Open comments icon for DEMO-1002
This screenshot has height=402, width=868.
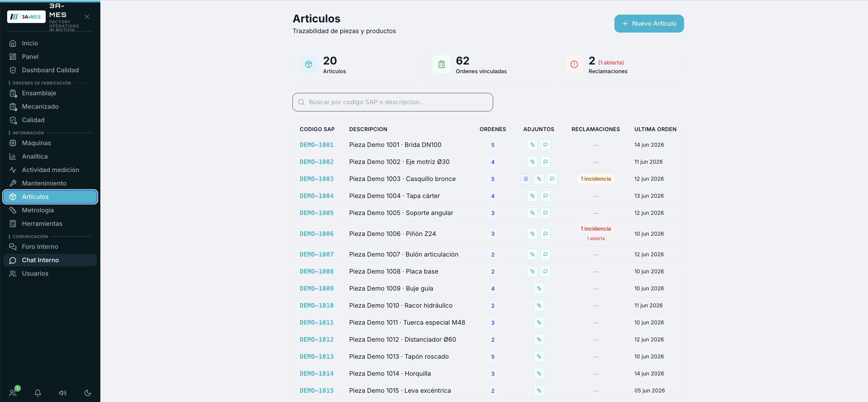pyautogui.click(x=545, y=162)
